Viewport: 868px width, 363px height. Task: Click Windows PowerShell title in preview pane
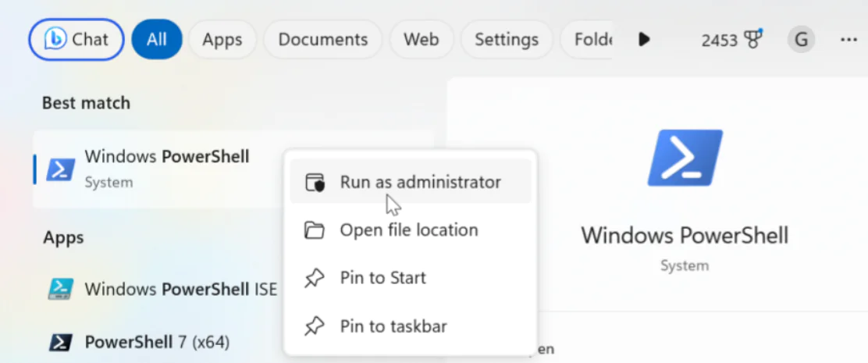click(x=685, y=235)
